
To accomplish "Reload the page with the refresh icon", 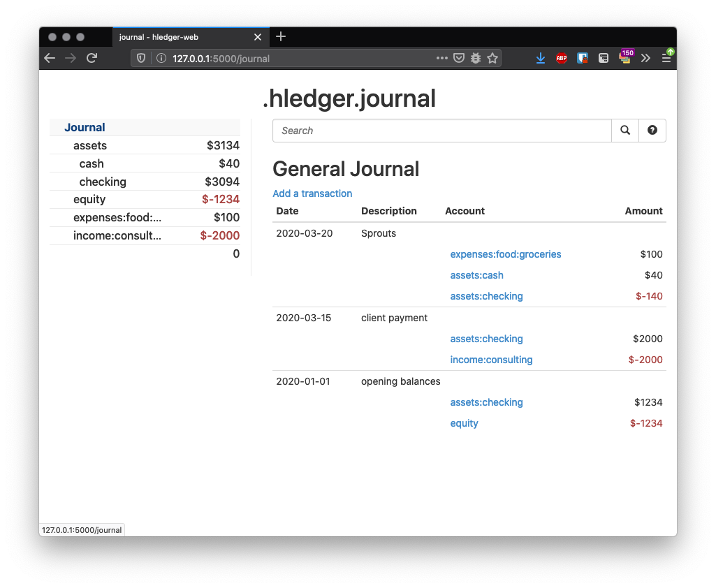I will coord(92,58).
